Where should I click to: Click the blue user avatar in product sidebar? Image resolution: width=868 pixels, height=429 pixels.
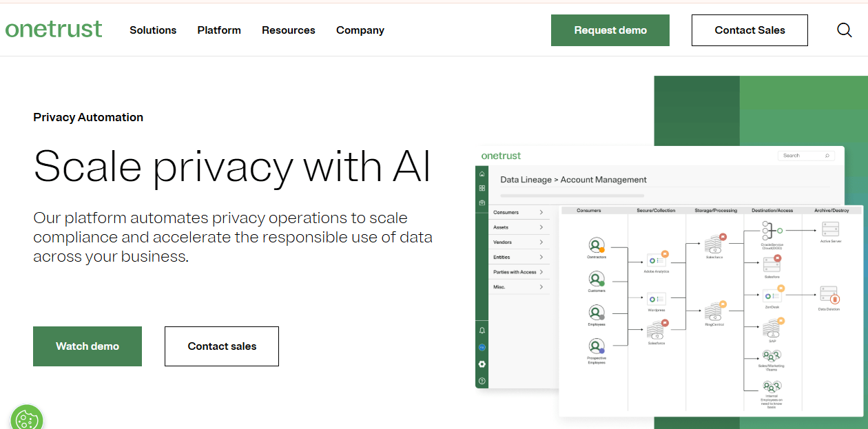(482, 347)
